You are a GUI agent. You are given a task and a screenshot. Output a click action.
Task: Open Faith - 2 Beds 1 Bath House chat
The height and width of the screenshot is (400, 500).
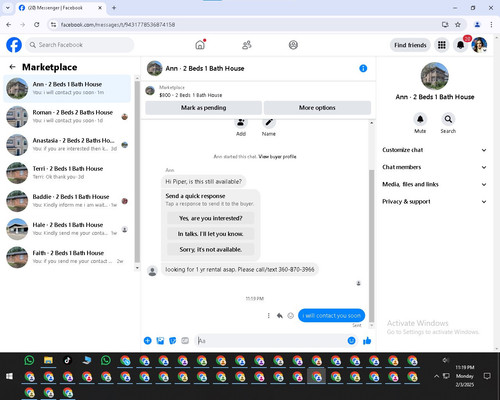pos(67,257)
